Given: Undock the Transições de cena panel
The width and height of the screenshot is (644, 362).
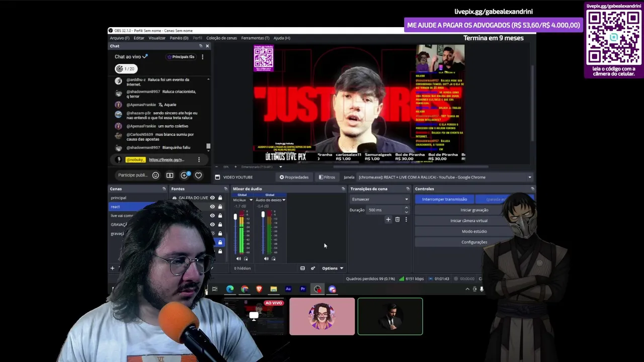Looking at the screenshot, I should click(408, 189).
